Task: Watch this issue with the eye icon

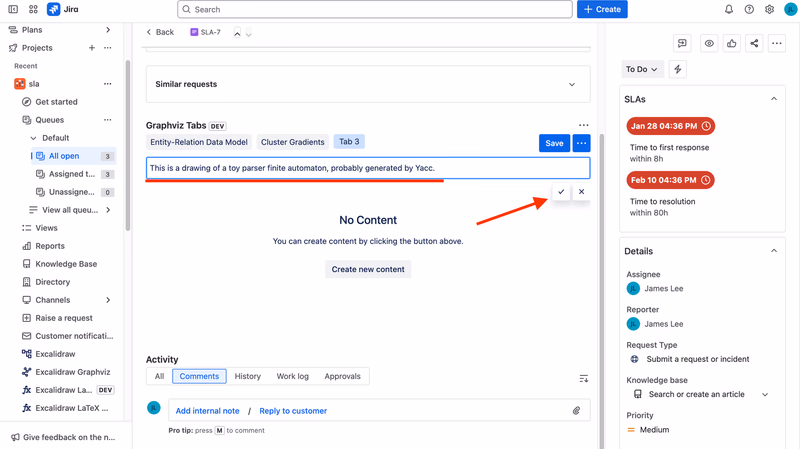Action: (709, 43)
